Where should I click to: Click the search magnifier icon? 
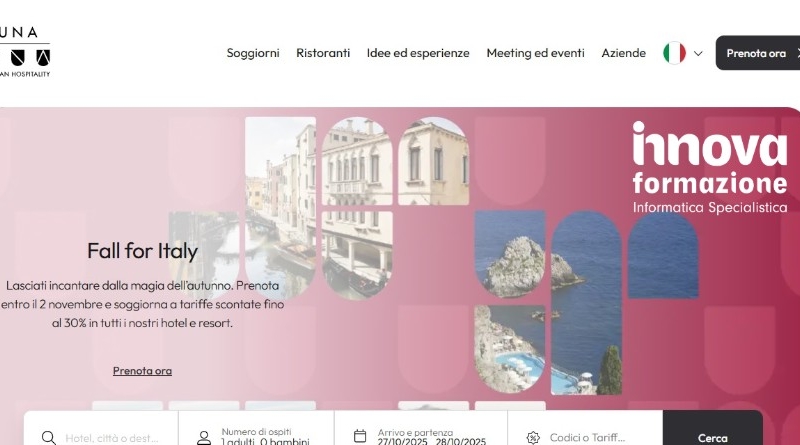click(x=48, y=437)
